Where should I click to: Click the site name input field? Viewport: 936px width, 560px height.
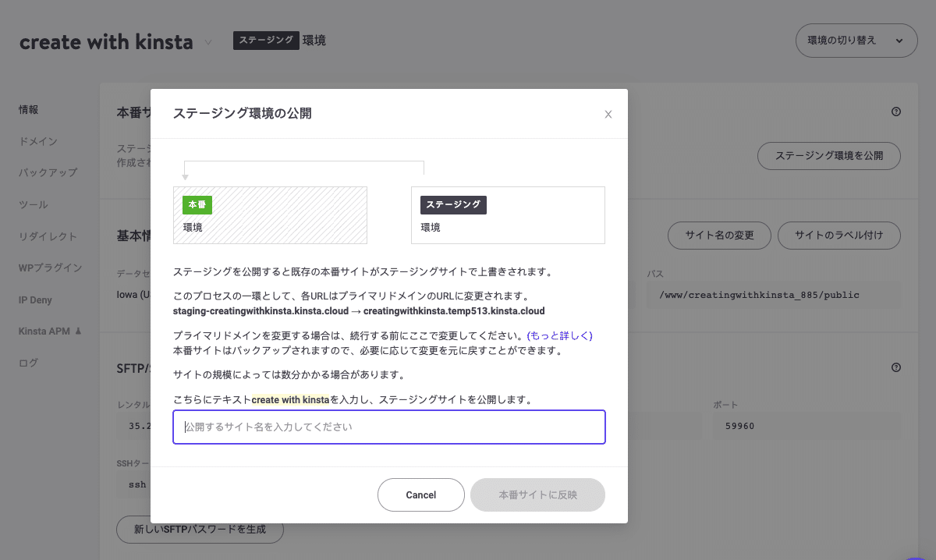click(388, 427)
